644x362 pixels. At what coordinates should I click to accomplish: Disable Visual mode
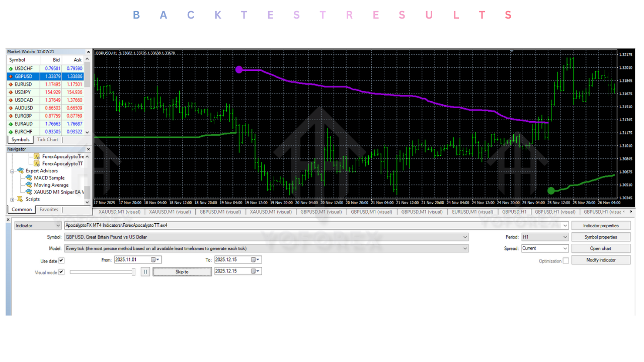[62, 272]
